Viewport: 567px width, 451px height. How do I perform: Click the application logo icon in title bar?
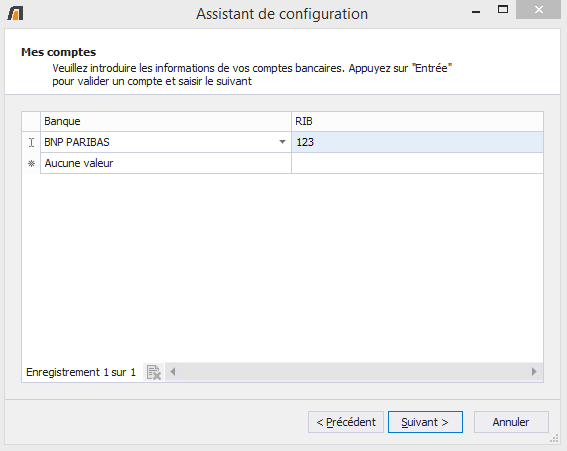(16, 13)
